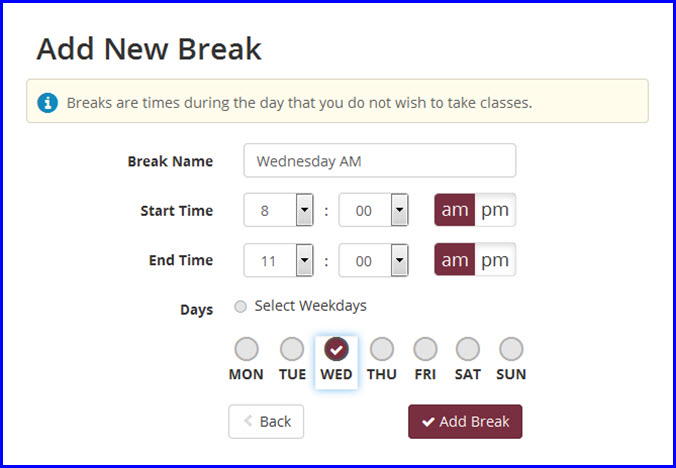Uncheck the WED day circle
This screenshot has width=676, height=468.
(x=336, y=349)
